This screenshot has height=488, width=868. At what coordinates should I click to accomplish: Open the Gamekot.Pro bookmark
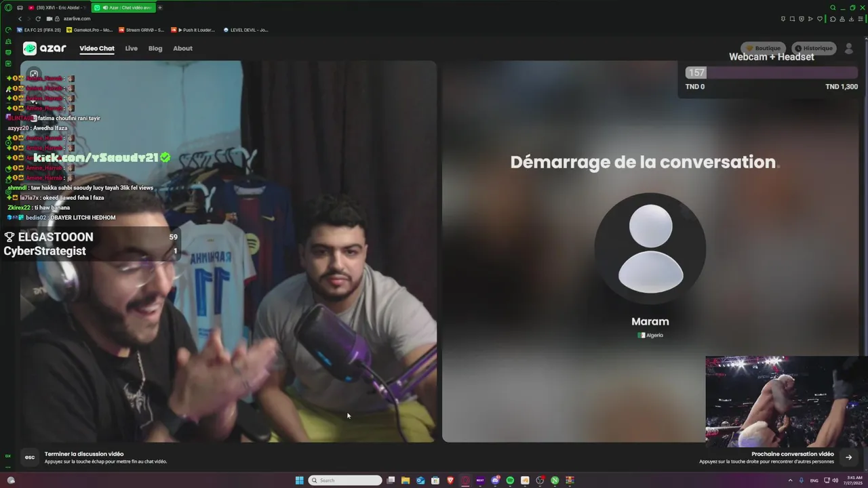click(90, 30)
